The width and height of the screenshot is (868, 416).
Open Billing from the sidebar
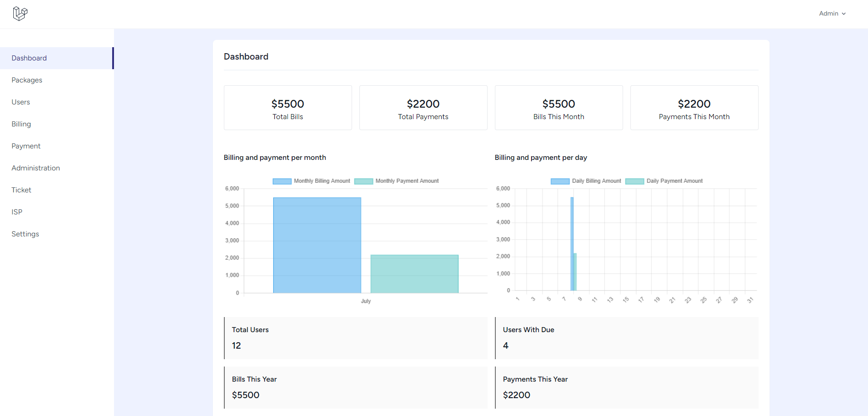21,124
